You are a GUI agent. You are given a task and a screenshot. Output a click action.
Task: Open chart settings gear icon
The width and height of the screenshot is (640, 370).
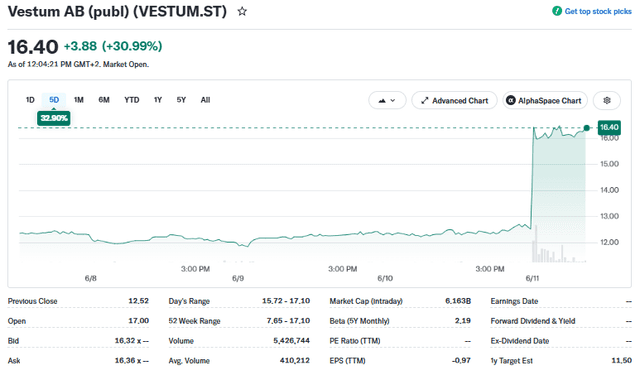[607, 100]
